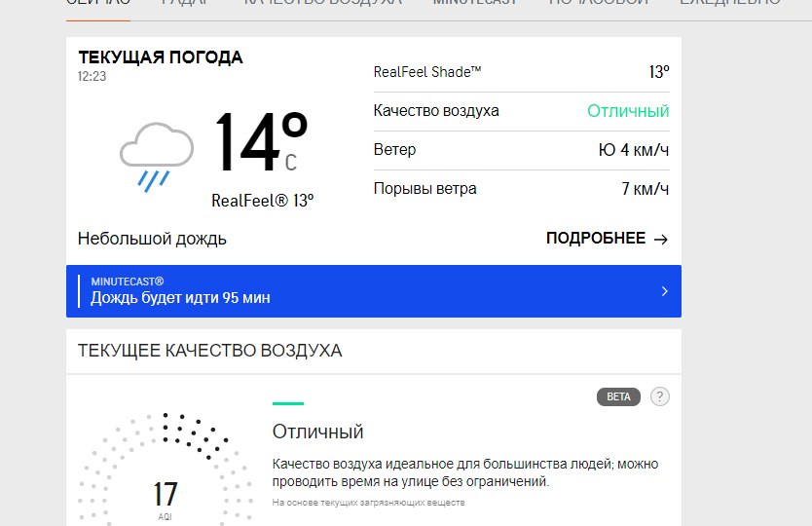Open the ПОДРОБНЕЕ details link
This screenshot has width=812, height=526.
(607, 239)
